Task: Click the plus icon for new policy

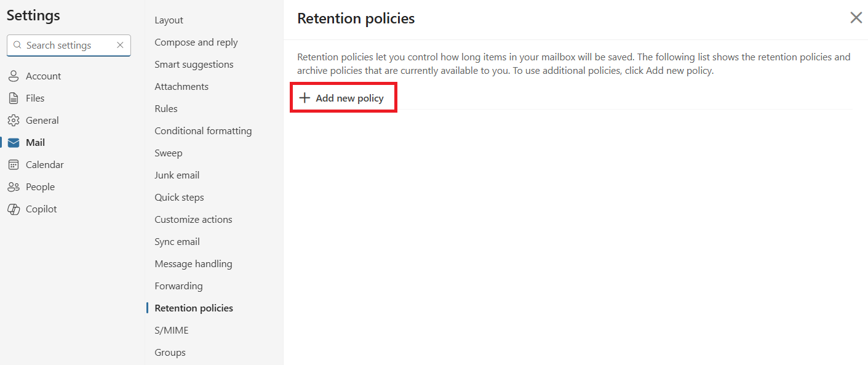Action: pos(305,98)
